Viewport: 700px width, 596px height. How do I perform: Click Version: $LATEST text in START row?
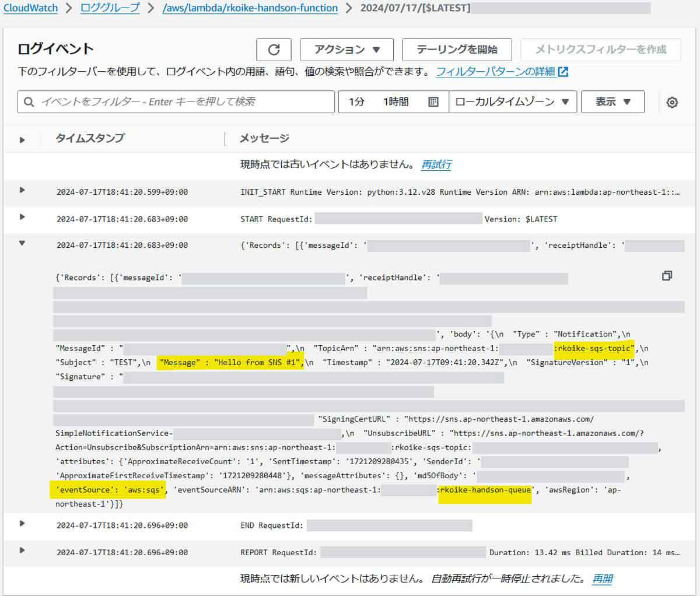click(521, 219)
